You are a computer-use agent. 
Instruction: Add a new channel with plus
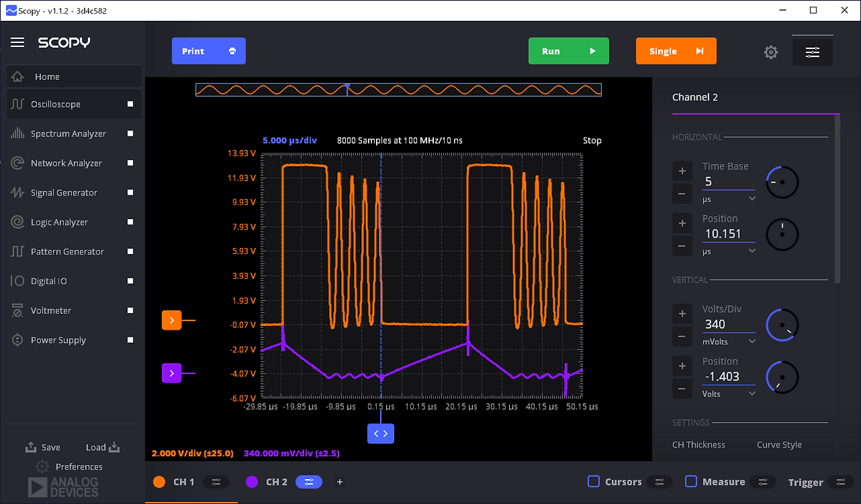[340, 482]
